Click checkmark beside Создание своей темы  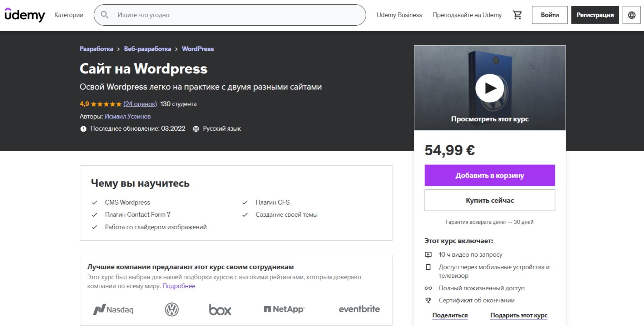coord(245,215)
